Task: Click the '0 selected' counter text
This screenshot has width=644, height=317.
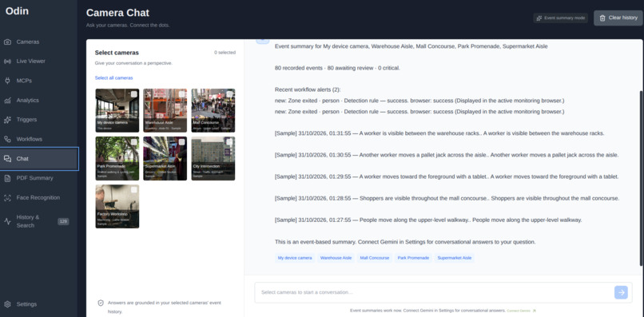Action: pyautogui.click(x=225, y=53)
